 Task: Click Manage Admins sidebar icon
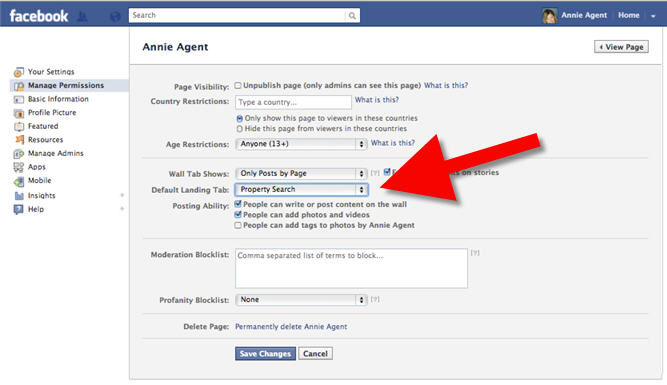tap(19, 154)
